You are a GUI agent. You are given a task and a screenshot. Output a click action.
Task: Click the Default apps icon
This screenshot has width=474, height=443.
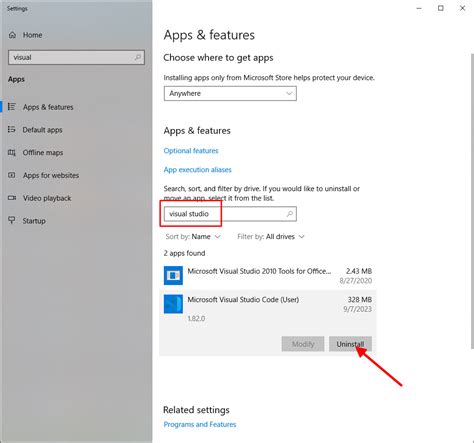coord(12,129)
